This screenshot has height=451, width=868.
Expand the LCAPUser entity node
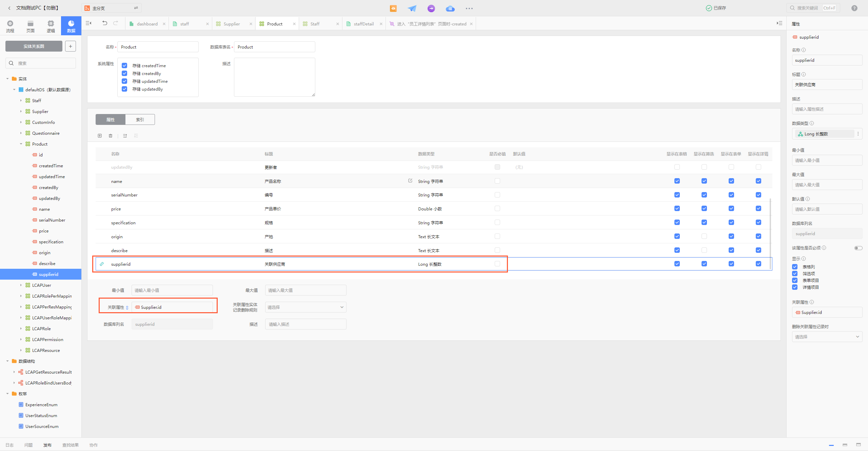tap(21, 285)
